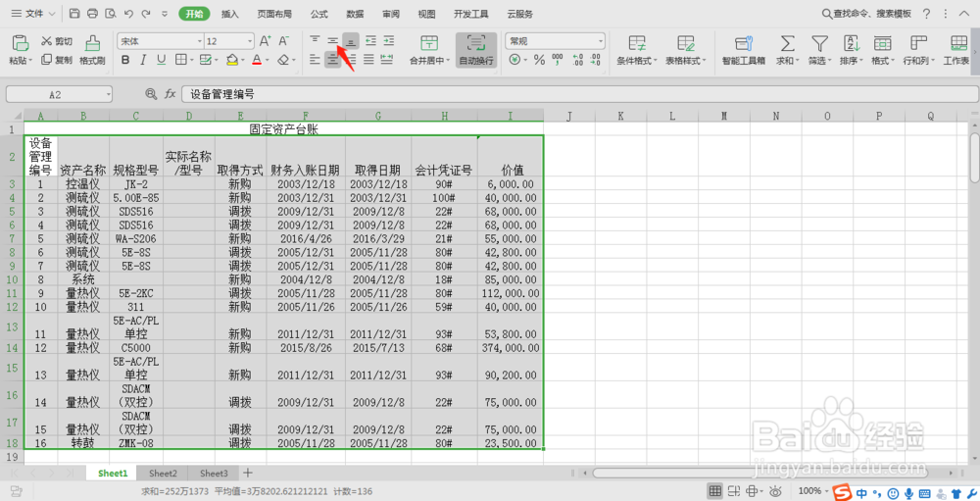Open the Name Box dropdown showing A2
The height and width of the screenshot is (501, 980).
108,94
